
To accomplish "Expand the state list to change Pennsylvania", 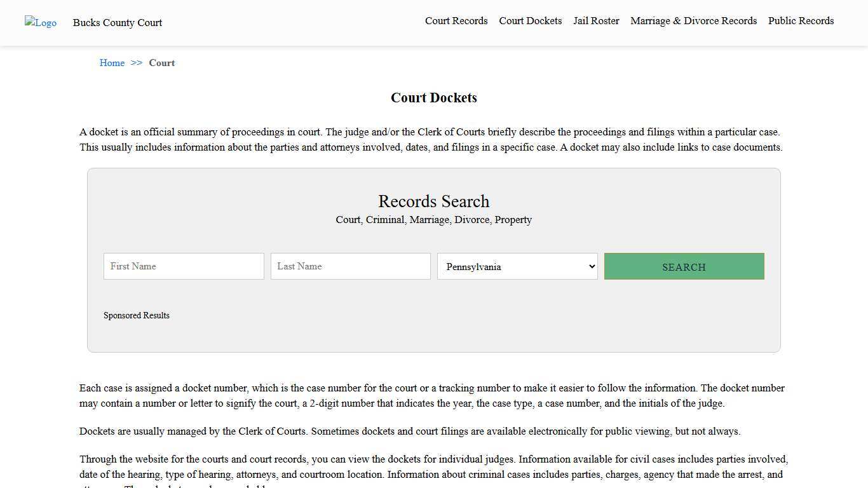I will click(x=517, y=266).
